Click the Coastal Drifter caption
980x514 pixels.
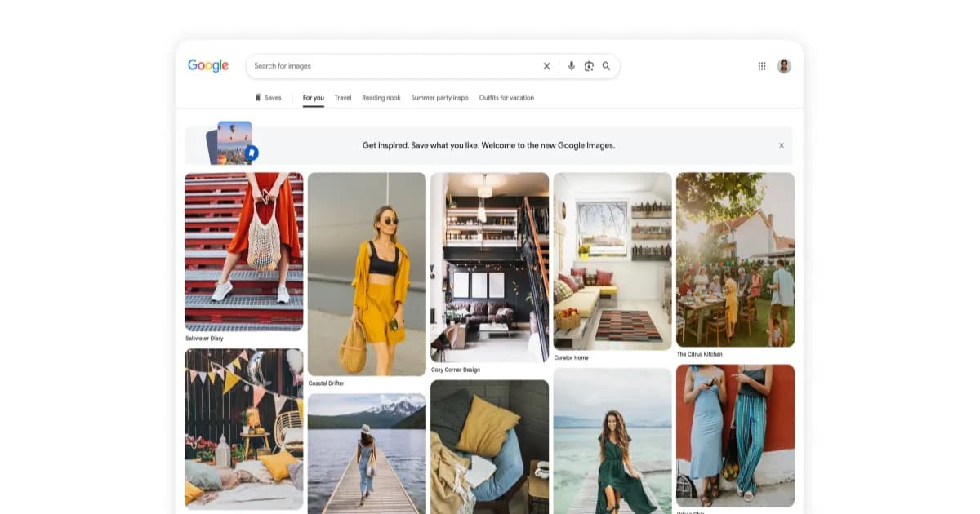pyautogui.click(x=327, y=383)
